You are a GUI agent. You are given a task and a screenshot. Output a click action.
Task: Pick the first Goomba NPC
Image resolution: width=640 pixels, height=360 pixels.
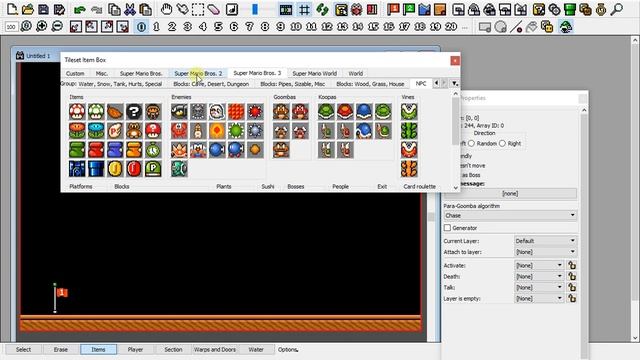(281, 111)
